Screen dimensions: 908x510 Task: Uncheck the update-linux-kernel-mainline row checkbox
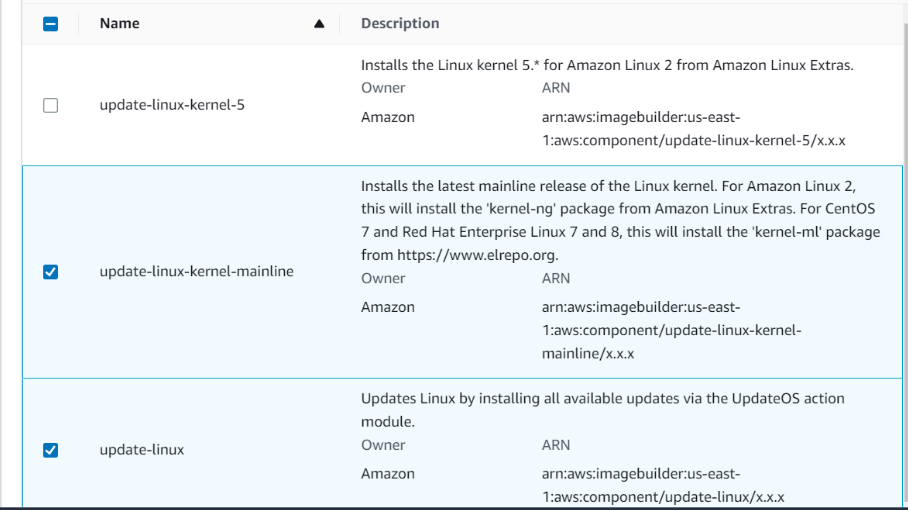[x=51, y=271]
